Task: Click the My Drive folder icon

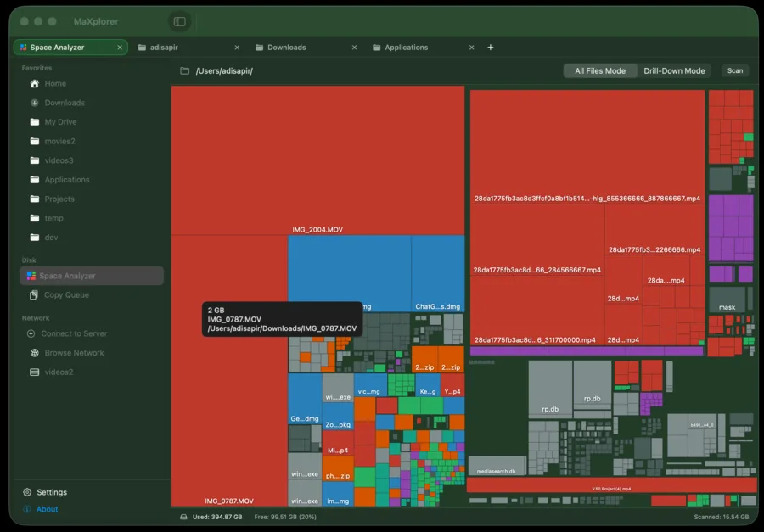Action: point(35,122)
